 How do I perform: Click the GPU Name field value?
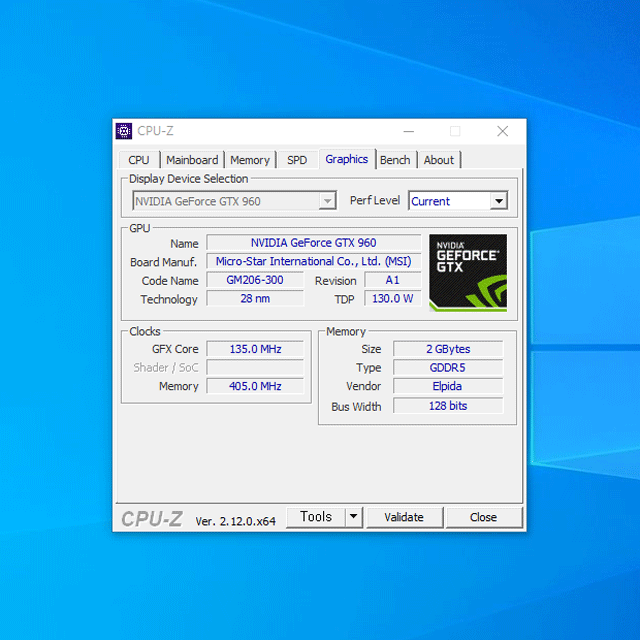pyautogui.click(x=313, y=243)
